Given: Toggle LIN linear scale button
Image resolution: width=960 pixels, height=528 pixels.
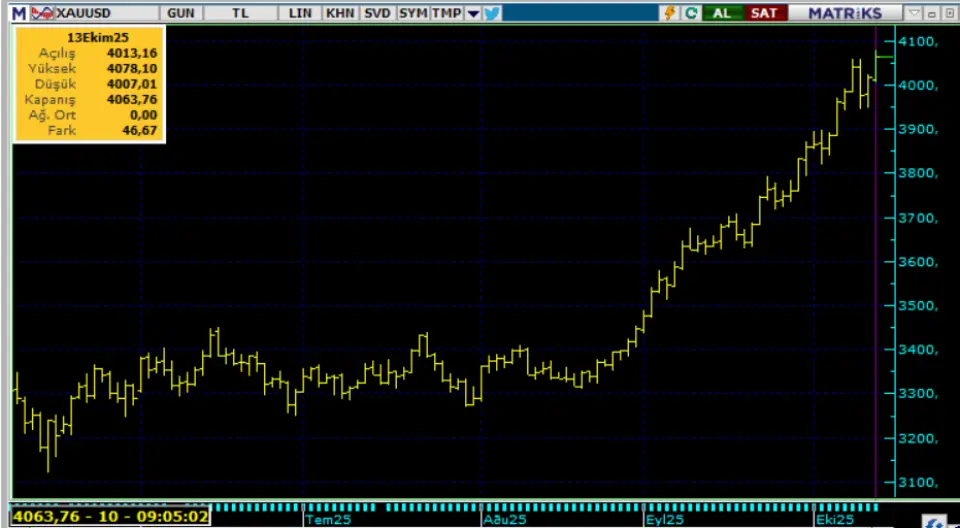Looking at the screenshot, I should (300, 13).
